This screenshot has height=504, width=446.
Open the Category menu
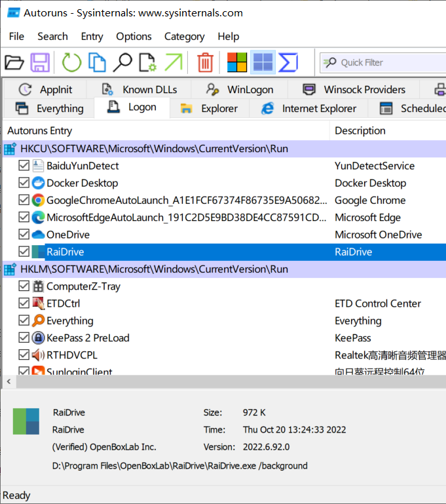tap(184, 36)
